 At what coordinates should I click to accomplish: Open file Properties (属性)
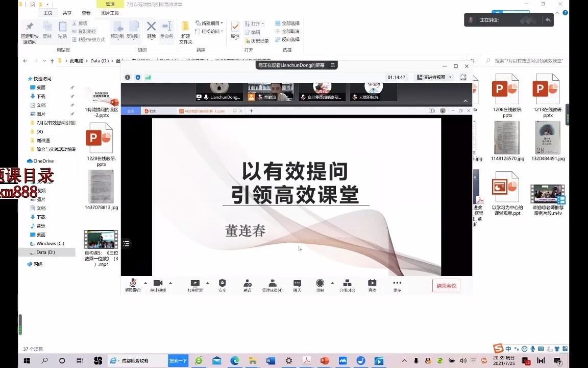click(235, 30)
